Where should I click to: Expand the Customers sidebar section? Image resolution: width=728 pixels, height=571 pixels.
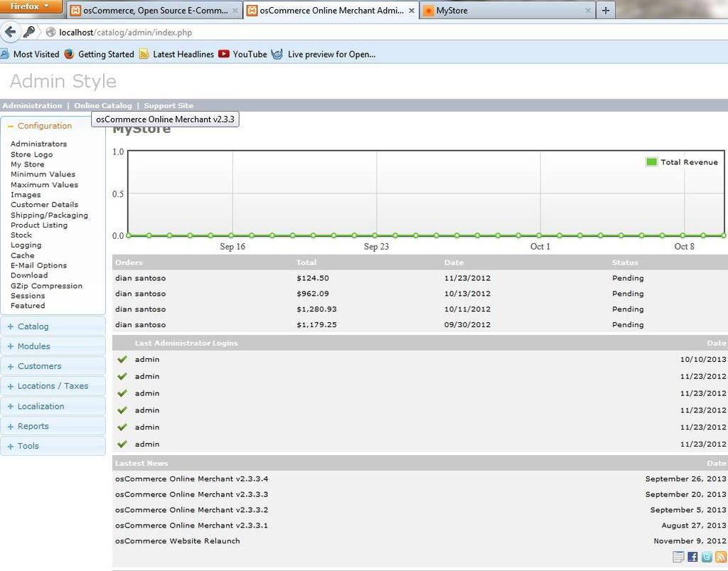53,366
